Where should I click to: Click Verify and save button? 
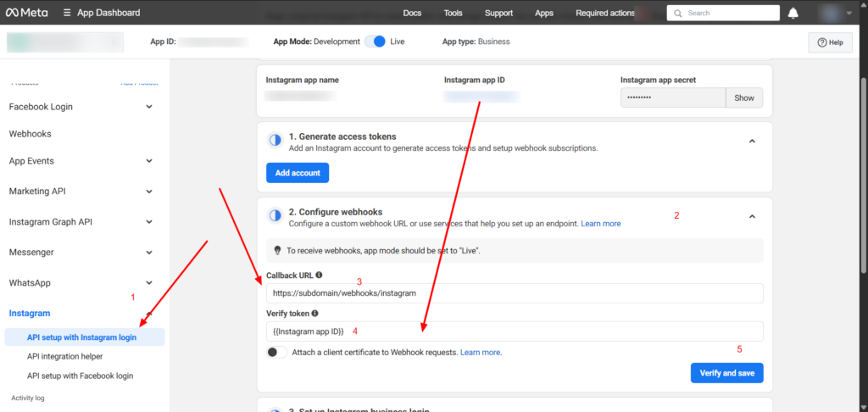726,373
